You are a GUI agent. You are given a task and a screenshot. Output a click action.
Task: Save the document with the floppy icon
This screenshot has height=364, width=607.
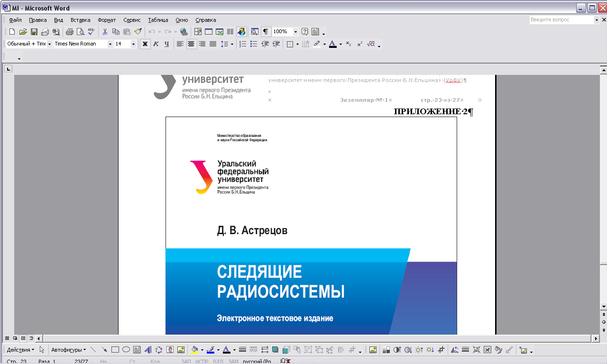click(34, 32)
